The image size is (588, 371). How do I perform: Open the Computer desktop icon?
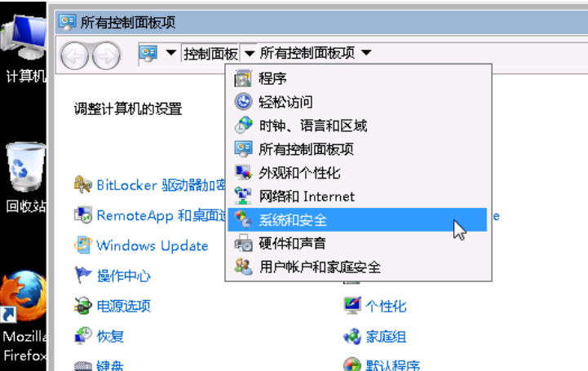click(24, 48)
